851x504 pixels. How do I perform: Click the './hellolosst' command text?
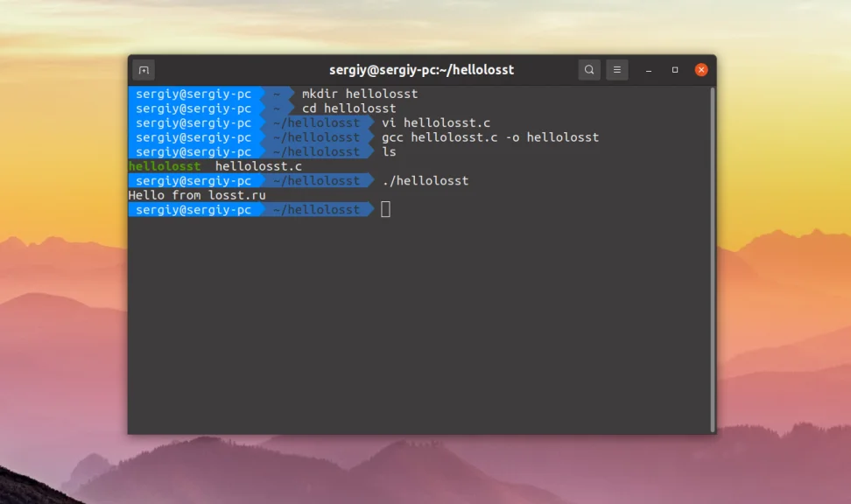[425, 180]
